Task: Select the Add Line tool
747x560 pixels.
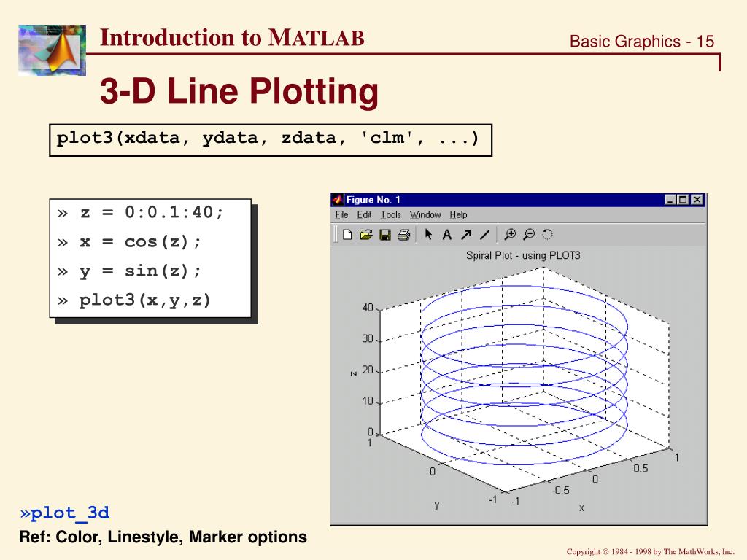Action: point(485,235)
